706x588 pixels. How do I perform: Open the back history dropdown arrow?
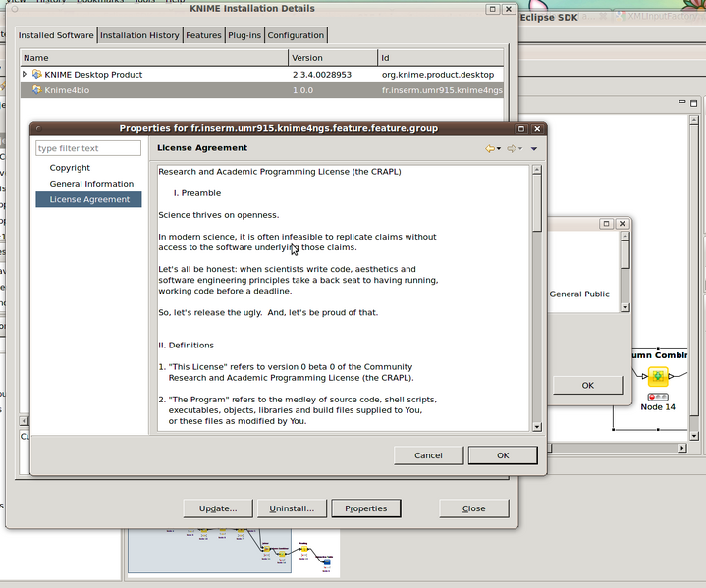(499, 148)
